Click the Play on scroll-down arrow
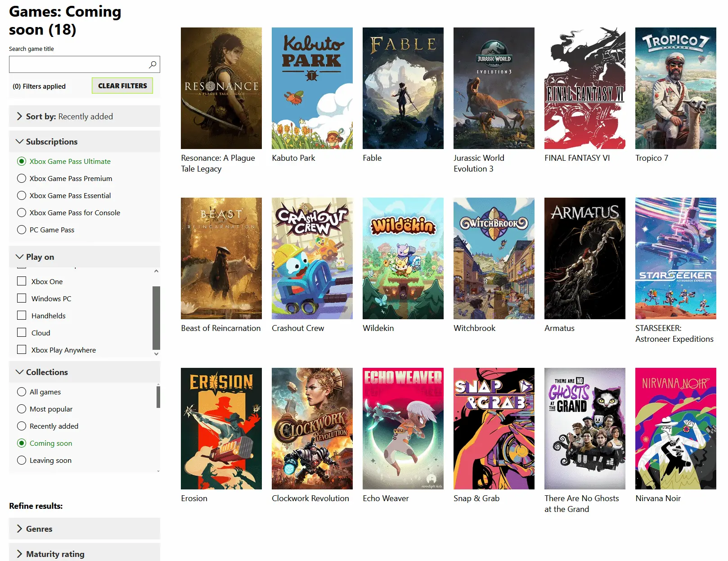The width and height of the screenshot is (728, 561). [x=156, y=354]
